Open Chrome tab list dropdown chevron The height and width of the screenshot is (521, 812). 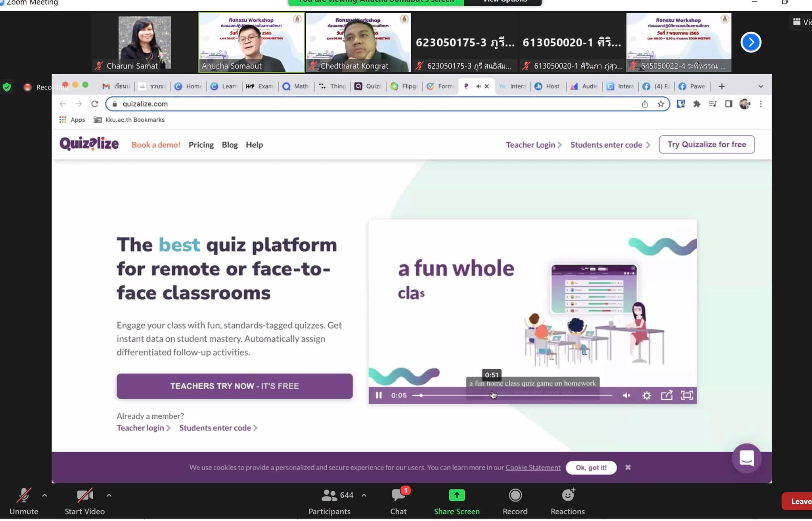coord(760,86)
